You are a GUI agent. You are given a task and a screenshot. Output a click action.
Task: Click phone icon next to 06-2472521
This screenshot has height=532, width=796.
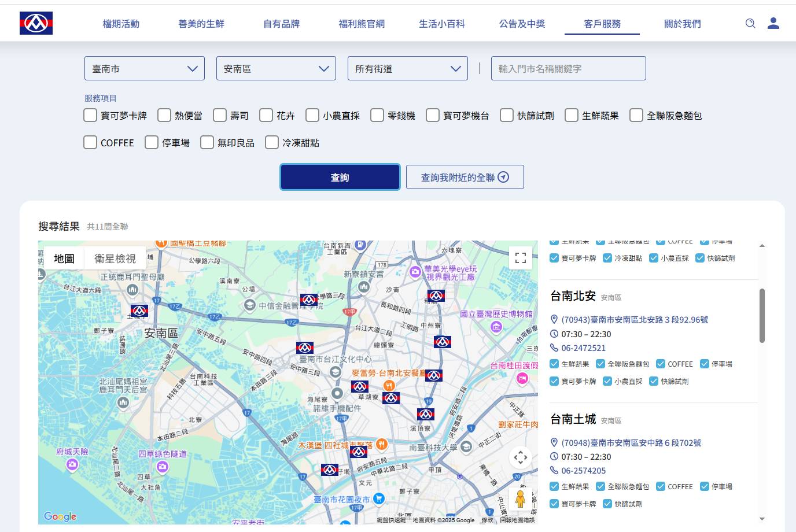pyautogui.click(x=554, y=348)
